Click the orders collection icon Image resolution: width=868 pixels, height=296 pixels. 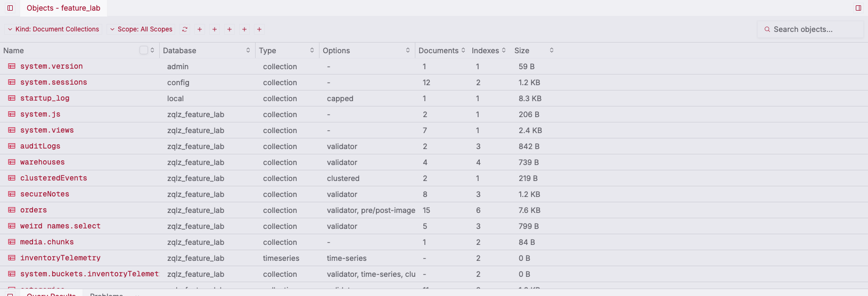pos(12,210)
